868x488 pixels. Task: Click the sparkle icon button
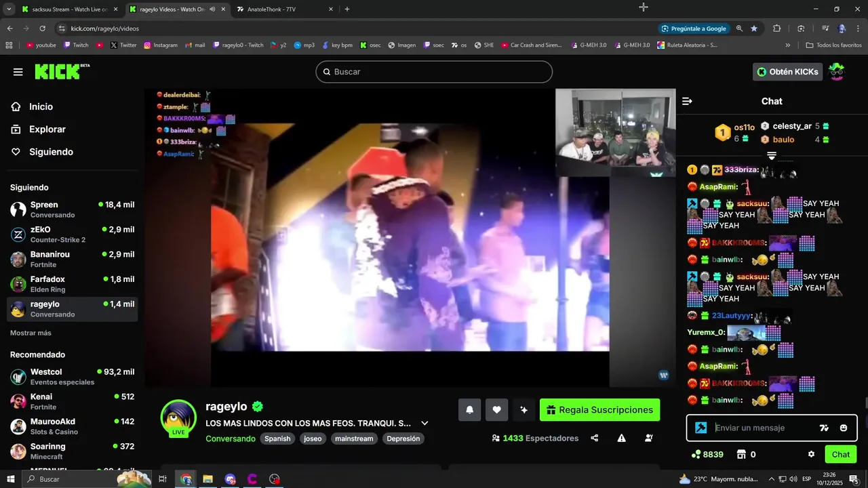[524, 409]
